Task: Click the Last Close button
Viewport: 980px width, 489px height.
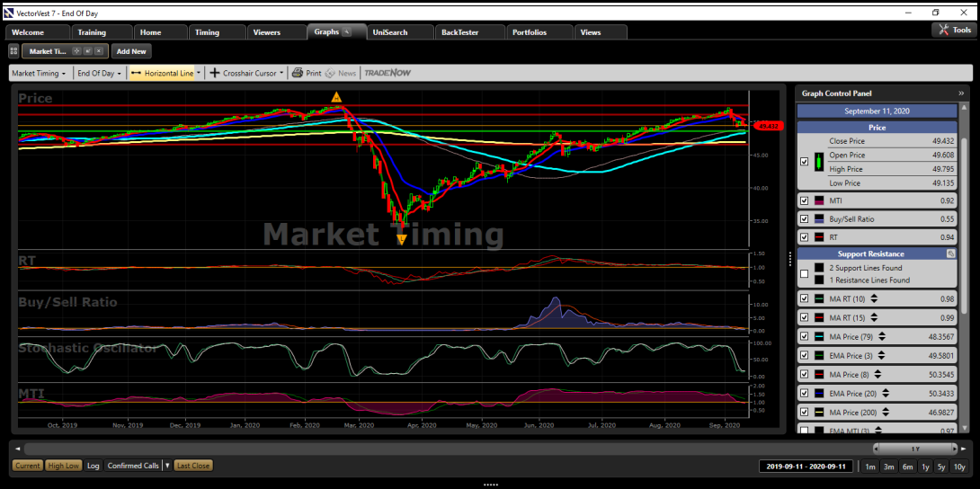Action: pos(193,466)
